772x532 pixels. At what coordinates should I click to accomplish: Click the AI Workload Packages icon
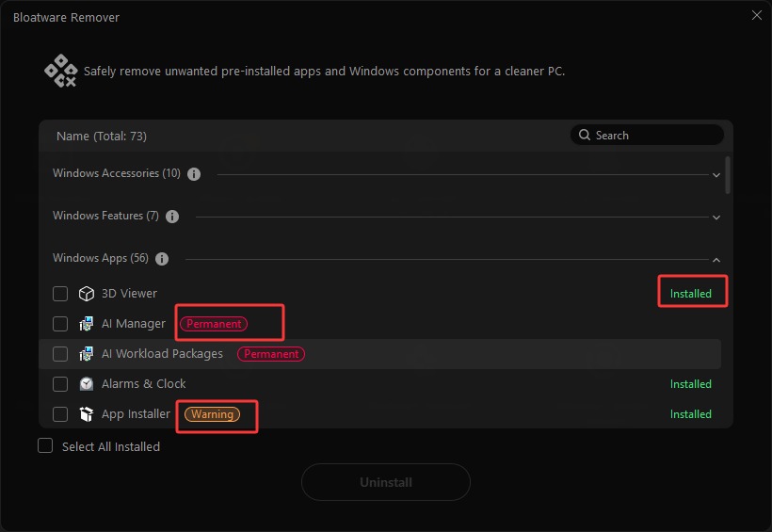(87, 354)
